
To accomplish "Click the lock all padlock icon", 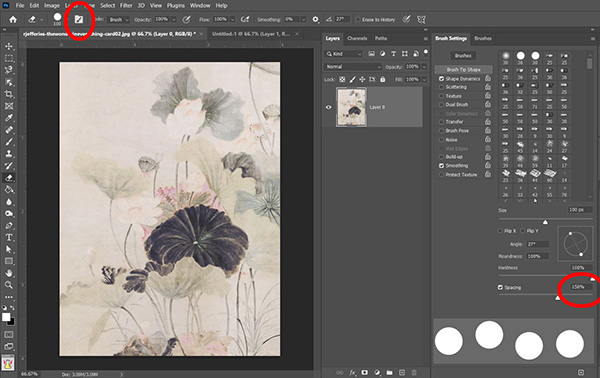I will [383, 80].
